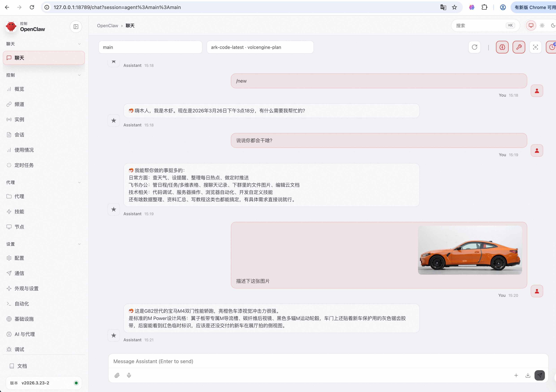Collapse the 代理 sidebar section

(44, 182)
